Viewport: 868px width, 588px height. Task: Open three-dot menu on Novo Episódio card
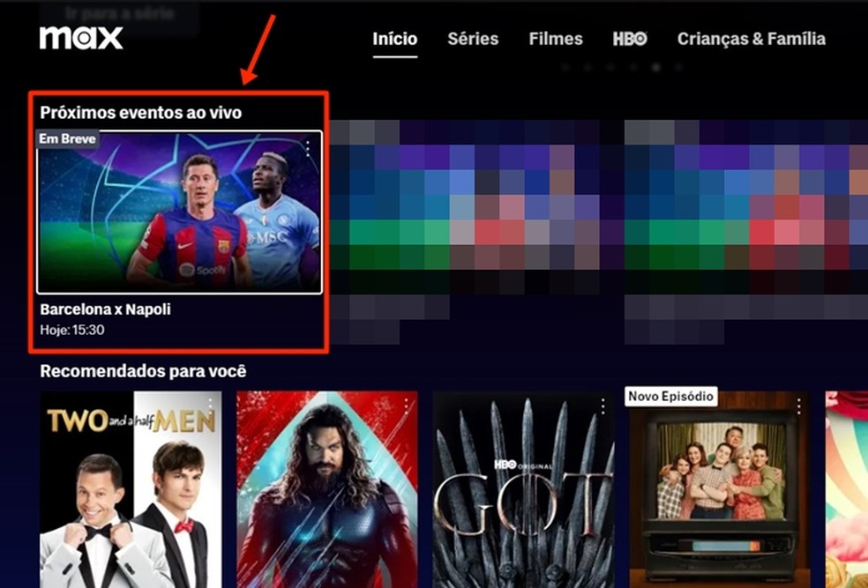coord(799,406)
